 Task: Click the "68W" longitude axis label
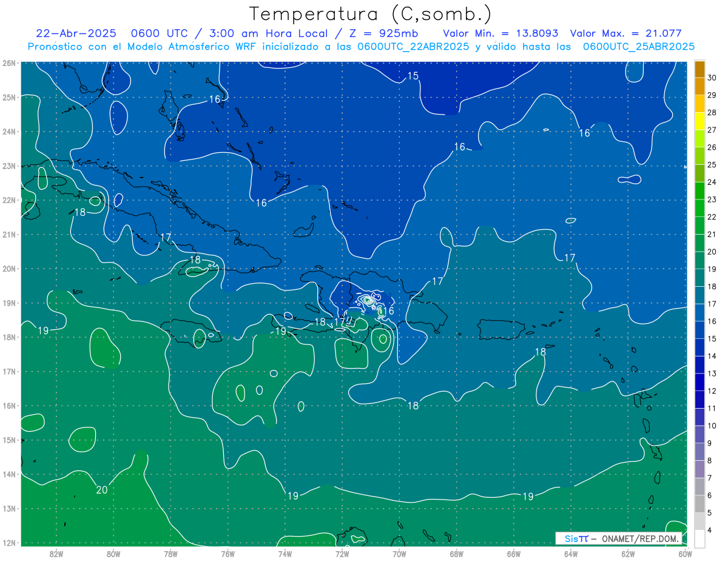pyautogui.click(x=457, y=554)
